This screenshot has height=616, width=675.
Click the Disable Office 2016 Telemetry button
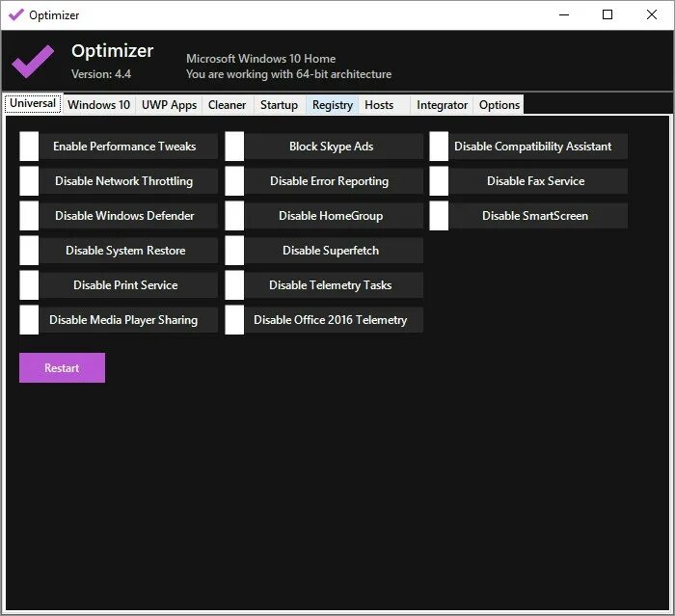pyautogui.click(x=334, y=320)
